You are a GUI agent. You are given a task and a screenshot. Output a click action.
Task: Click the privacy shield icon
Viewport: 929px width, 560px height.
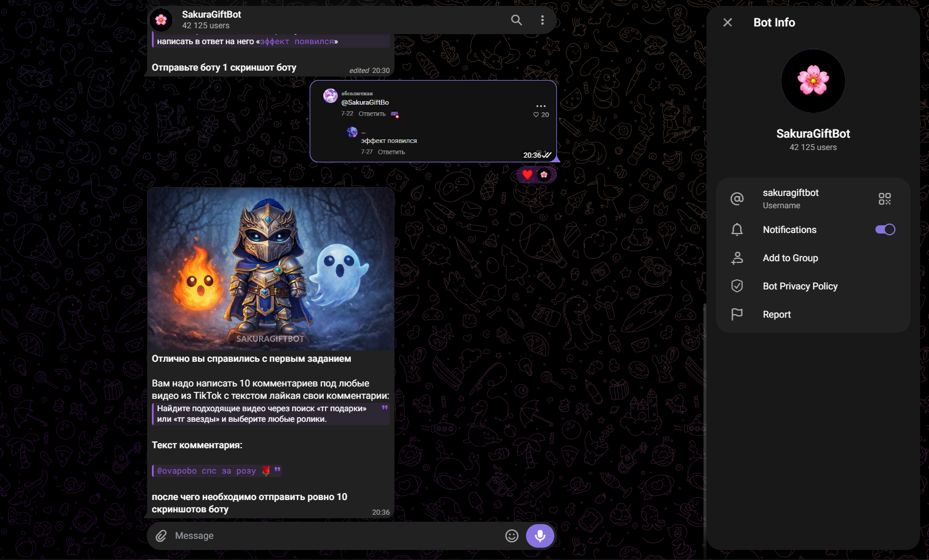[x=737, y=286]
